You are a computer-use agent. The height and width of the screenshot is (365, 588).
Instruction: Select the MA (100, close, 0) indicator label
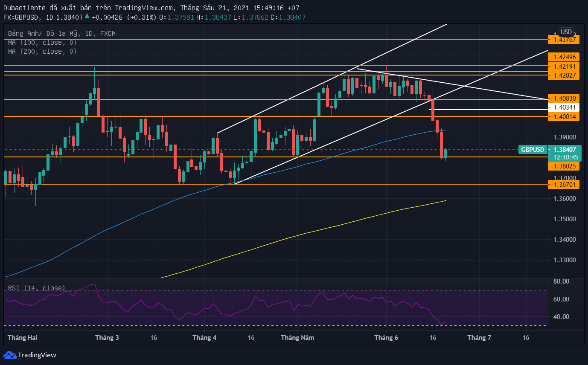click(42, 42)
